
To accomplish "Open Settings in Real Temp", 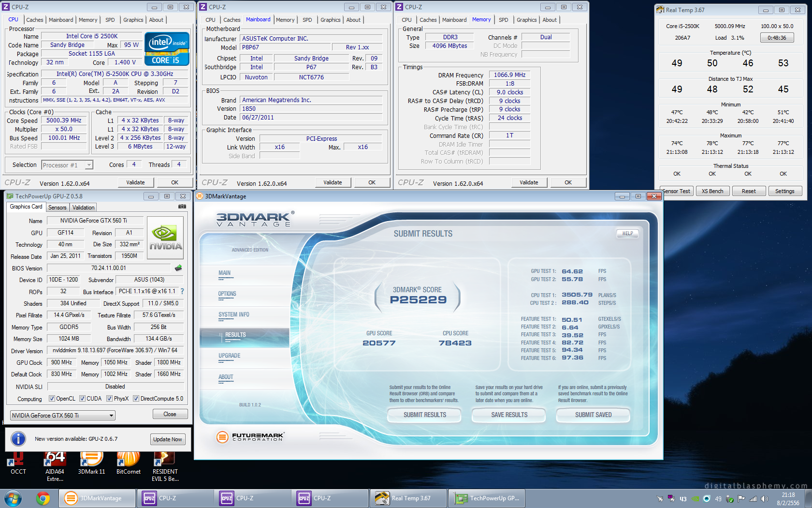I will pyautogui.click(x=785, y=191).
